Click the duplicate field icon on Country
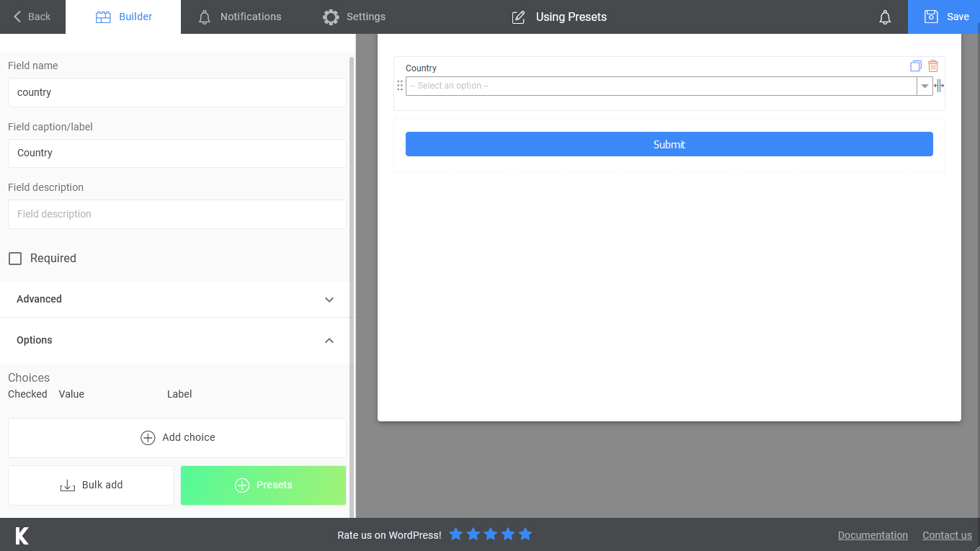Viewport: 980px width, 551px height. pos(915,66)
